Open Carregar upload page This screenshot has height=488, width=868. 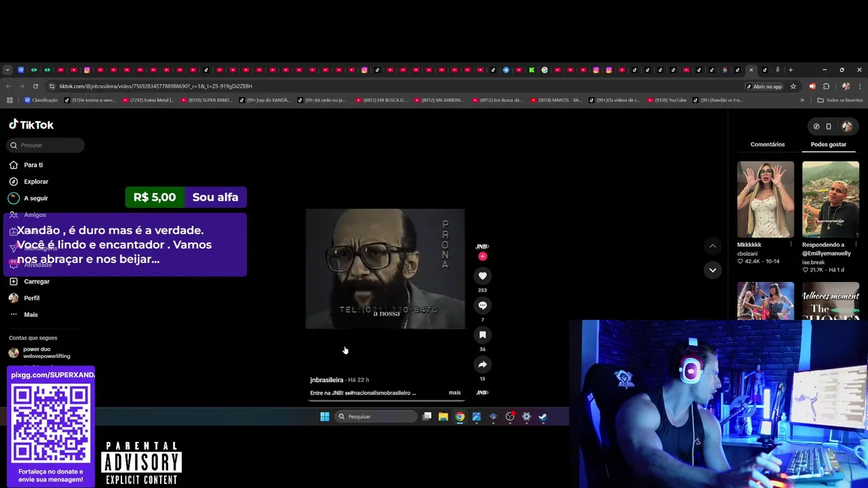pyautogui.click(x=37, y=281)
